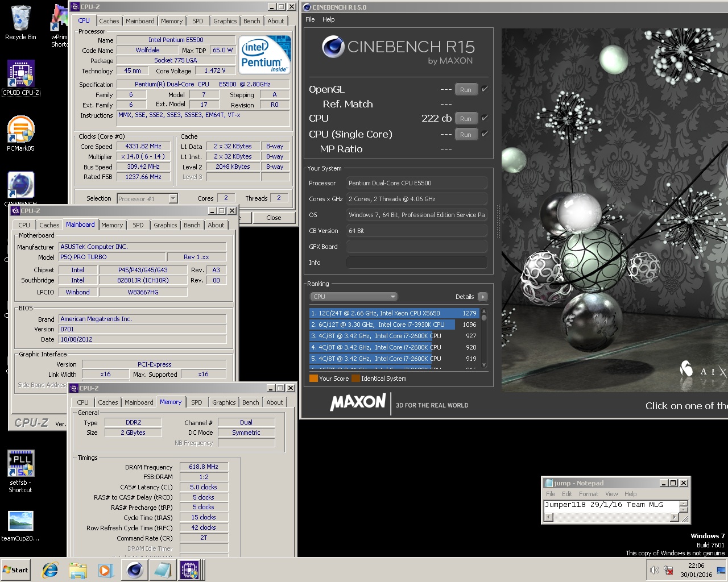The width and height of the screenshot is (728, 582).
Task: Switch to CPU tab in Memory CPU-Z window
Action: [x=83, y=402]
